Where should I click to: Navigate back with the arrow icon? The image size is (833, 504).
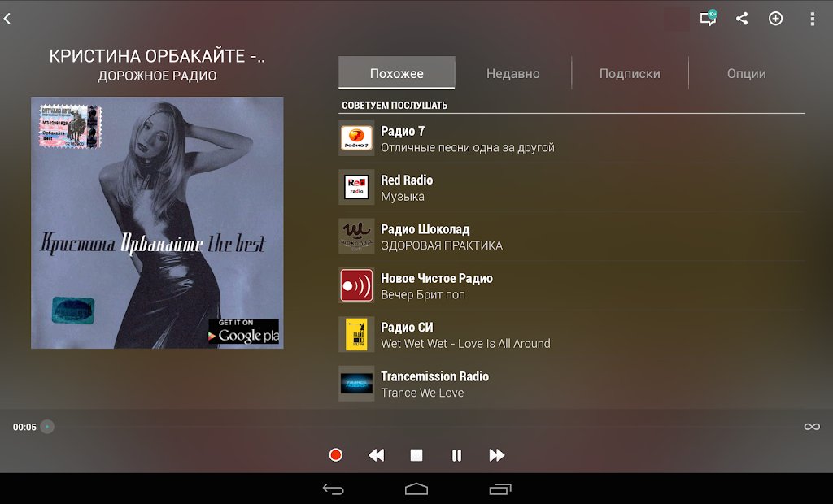[x=10, y=18]
